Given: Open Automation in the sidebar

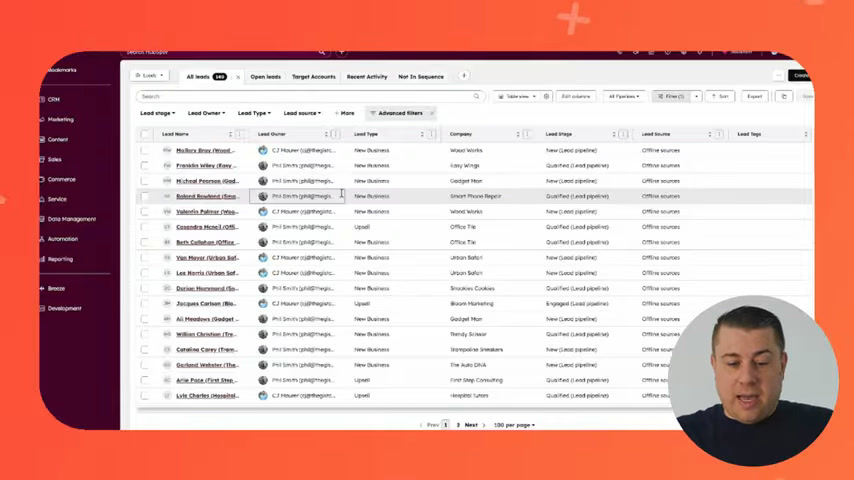Looking at the screenshot, I should [62, 239].
